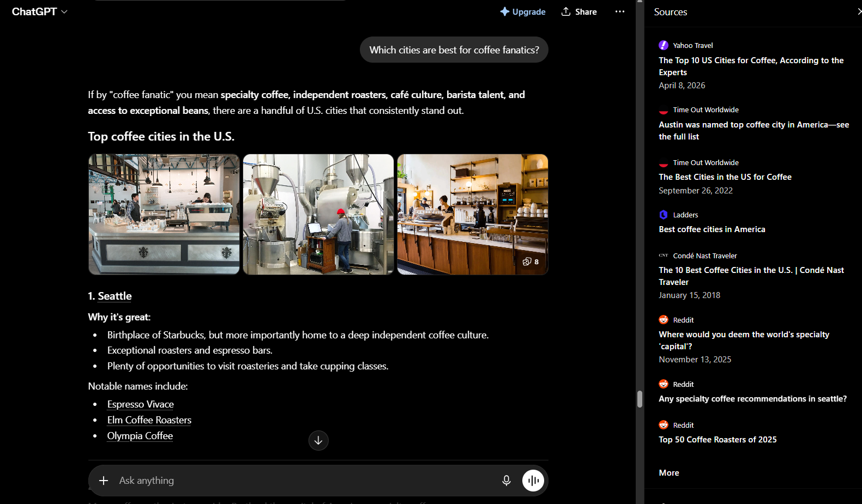The height and width of the screenshot is (504, 862).
Task: Open Ladders Best coffee cities in America source
Action: (x=712, y=229)
